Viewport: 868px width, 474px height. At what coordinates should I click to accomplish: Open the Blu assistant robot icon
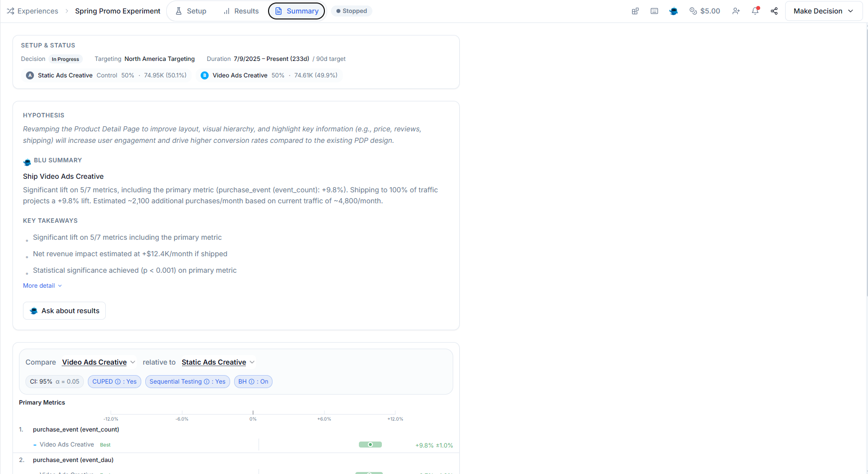[x=673, y=10]
